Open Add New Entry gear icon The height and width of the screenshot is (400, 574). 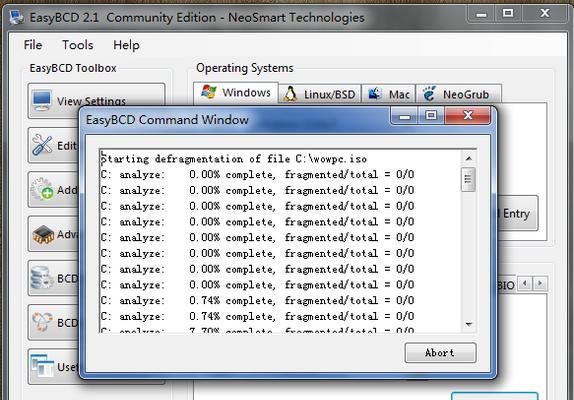[x=42, y=189]
